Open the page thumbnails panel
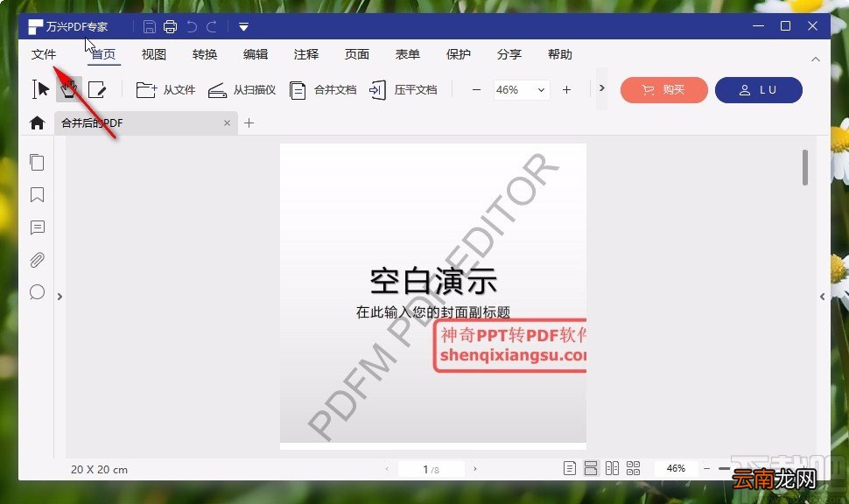 (37, 163)
